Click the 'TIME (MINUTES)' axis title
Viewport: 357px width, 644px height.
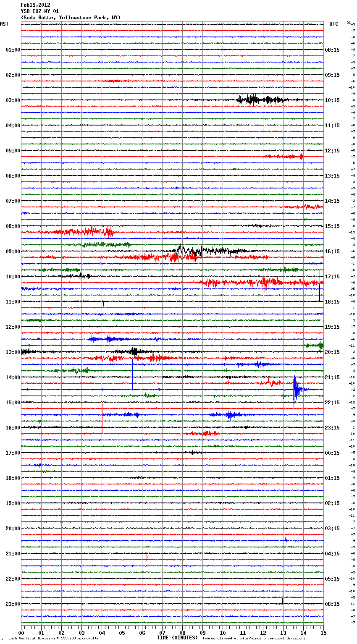tap(177, 638)
